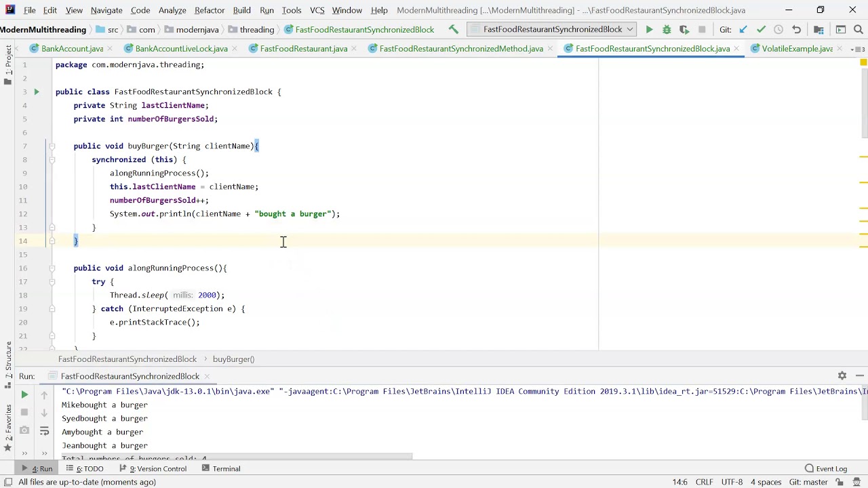Collapse synchronized block fold at line 8
868x488 pixels.
click(52, 159)
